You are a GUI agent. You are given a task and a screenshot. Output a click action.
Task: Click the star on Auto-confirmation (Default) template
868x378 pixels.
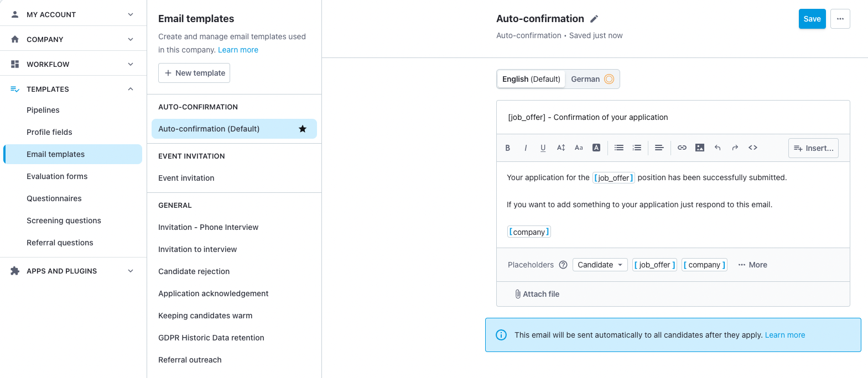click(303, 129)
